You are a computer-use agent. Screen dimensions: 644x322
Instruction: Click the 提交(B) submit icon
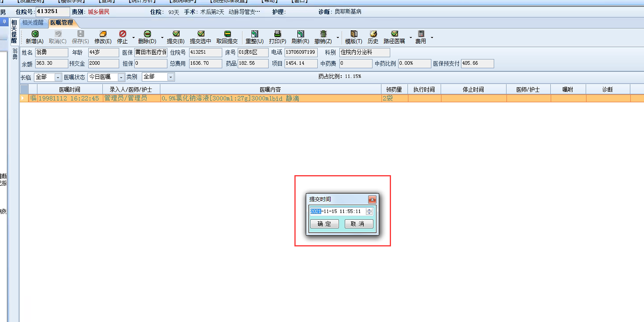coord(176,34)
